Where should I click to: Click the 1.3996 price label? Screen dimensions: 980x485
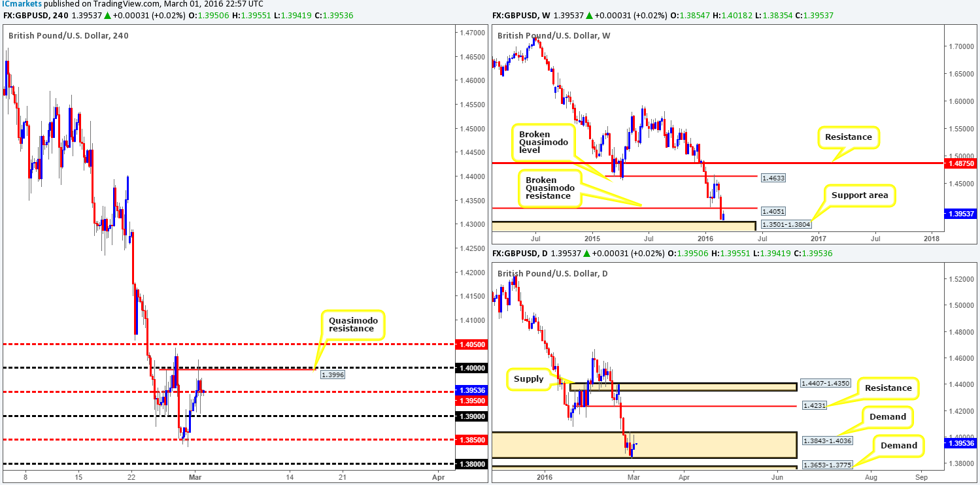333,375
